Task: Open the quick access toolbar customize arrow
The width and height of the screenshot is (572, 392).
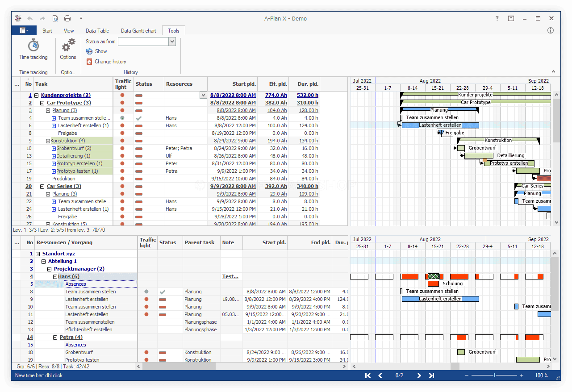Action: point(81,18)
